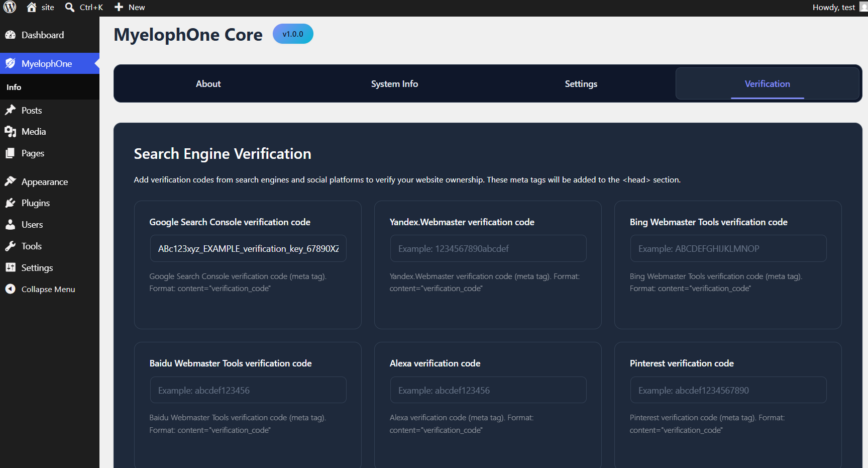
Task: Click the Bing Webmaster Tools verification code label
Action: point(708,222)
